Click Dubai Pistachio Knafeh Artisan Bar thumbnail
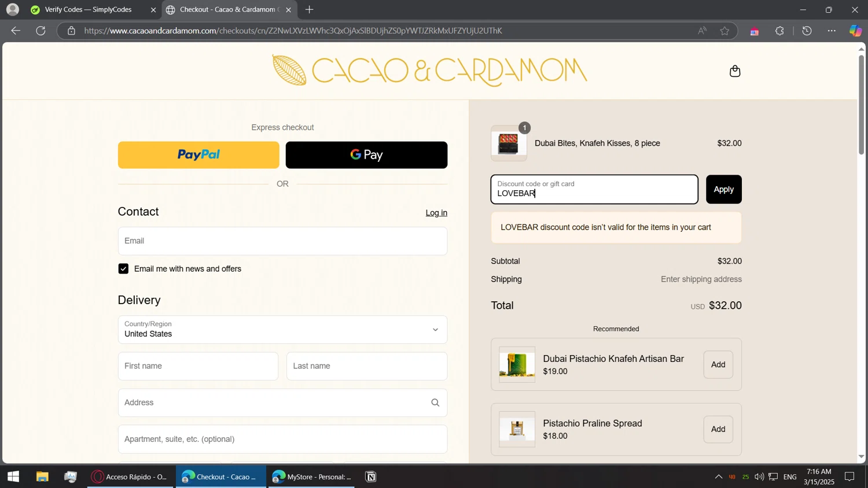This screenshot has width=868, height=488. point(517,365)
